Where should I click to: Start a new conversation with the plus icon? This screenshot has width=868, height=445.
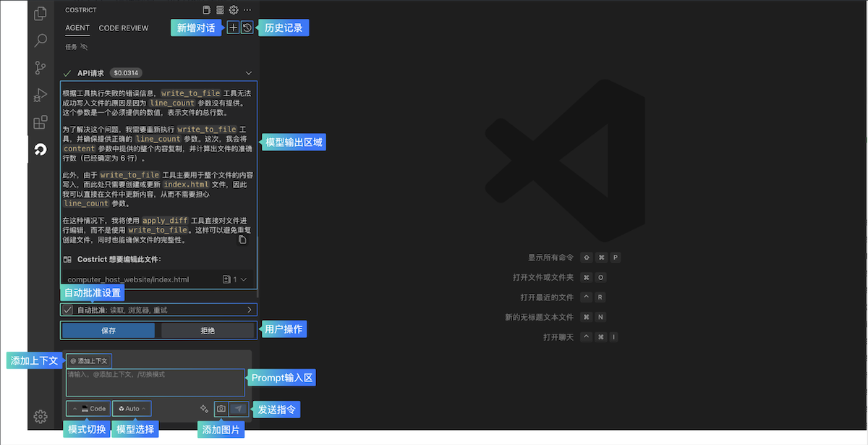[231, 27]
